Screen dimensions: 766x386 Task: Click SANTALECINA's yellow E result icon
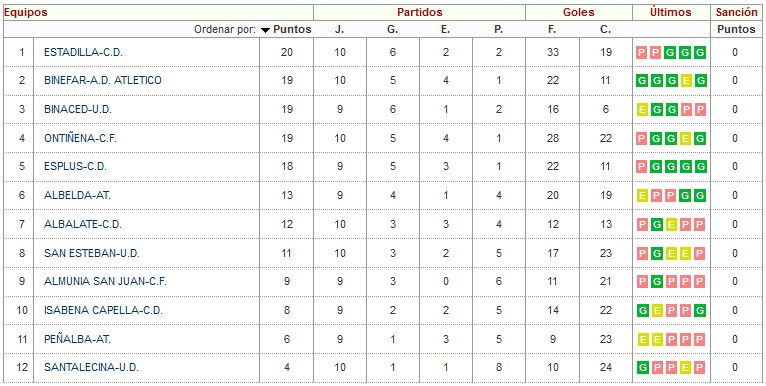click(x=686, y=368)
